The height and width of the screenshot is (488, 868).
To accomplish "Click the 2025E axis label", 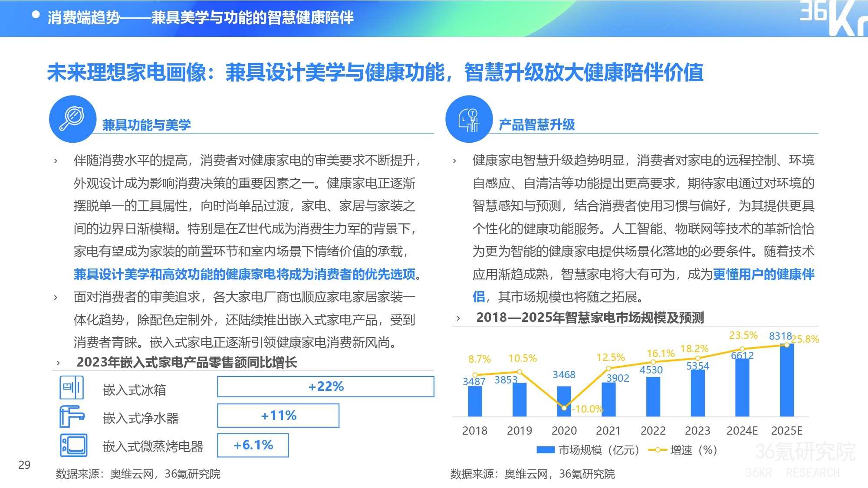I will [x=787, y=431].
